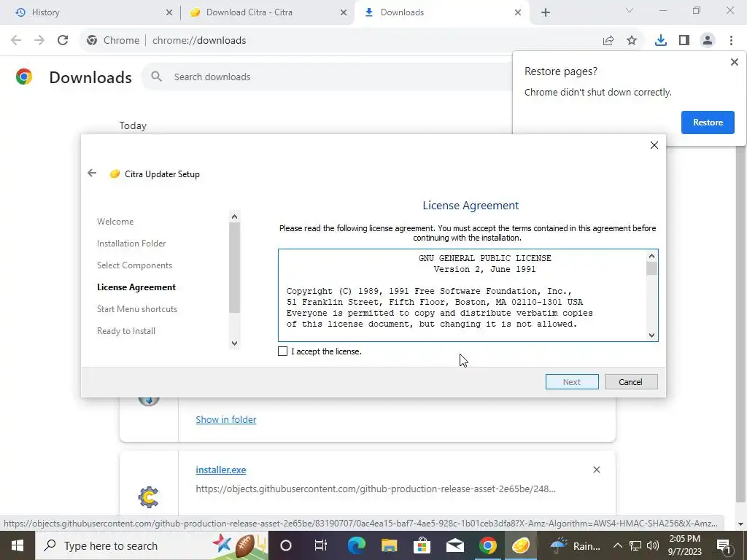Click the Citra installer taskbar icon
This screenshot has height=560, width=747.
coord(521,545)
